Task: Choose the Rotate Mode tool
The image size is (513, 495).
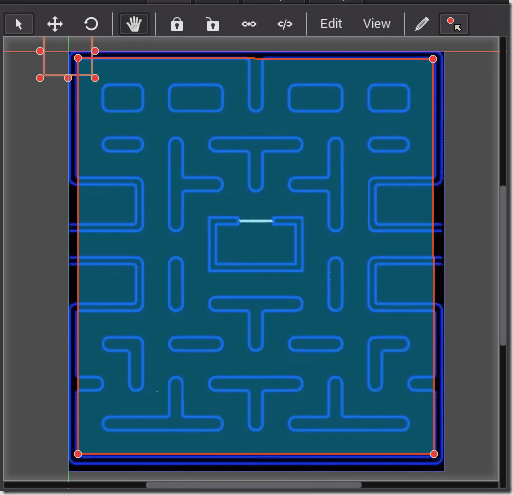Action: pos(91,24)
